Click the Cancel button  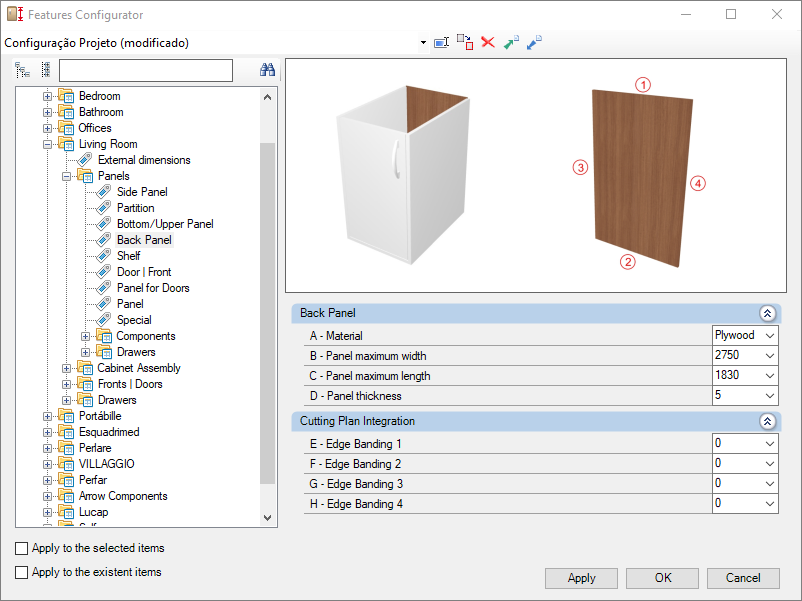point(742,578)
